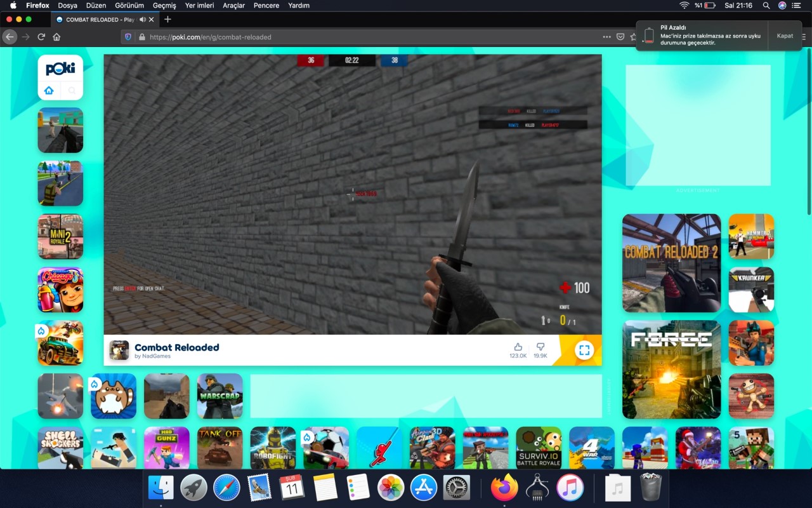
Task: Open the Tank Off game thumbnail
Action: (x=220, y=448)
